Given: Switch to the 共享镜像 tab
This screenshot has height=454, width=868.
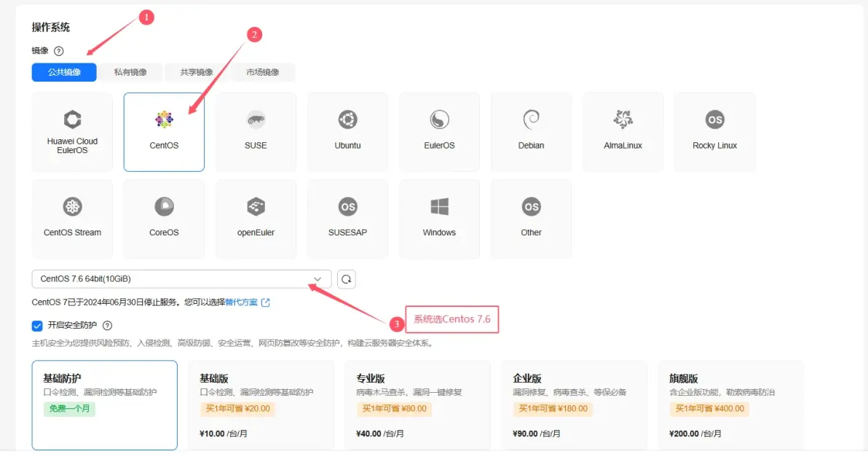Looking at the screenshot, I should pyautogui.click(x=197, y=72).
